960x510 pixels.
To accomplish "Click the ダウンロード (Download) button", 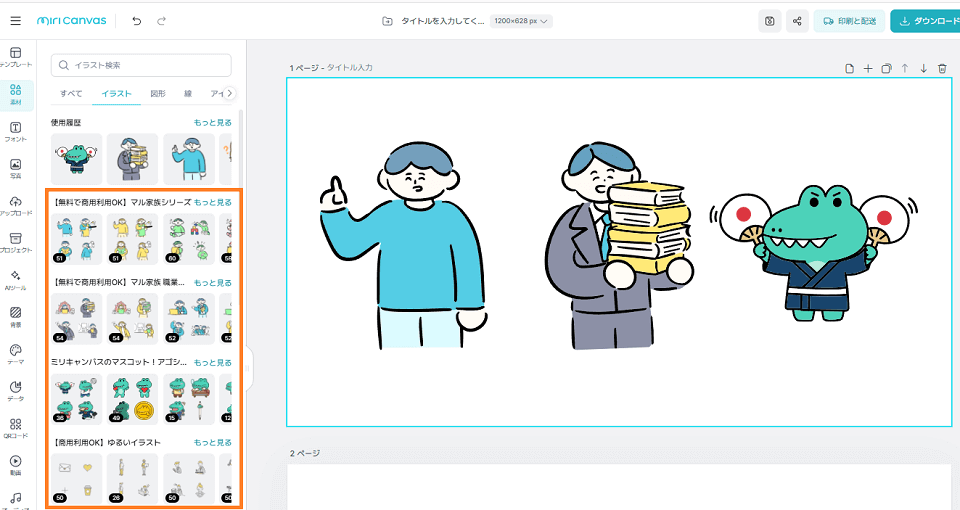I will pos(925,21).
